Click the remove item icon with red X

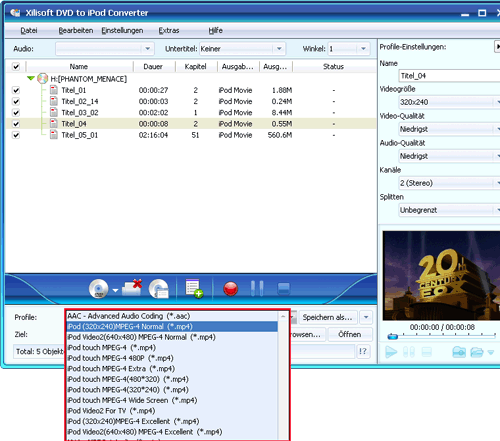point(132,288)
